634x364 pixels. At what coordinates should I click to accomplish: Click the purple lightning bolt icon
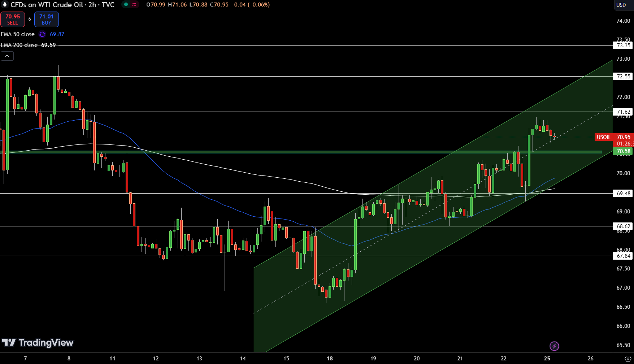click(554, 346)
